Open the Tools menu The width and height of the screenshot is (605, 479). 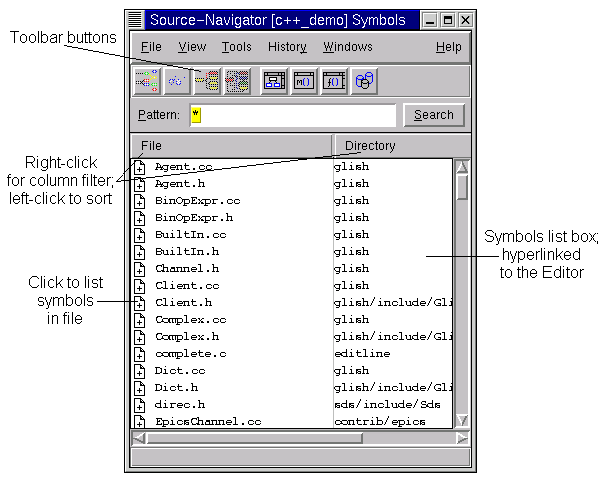236,47
